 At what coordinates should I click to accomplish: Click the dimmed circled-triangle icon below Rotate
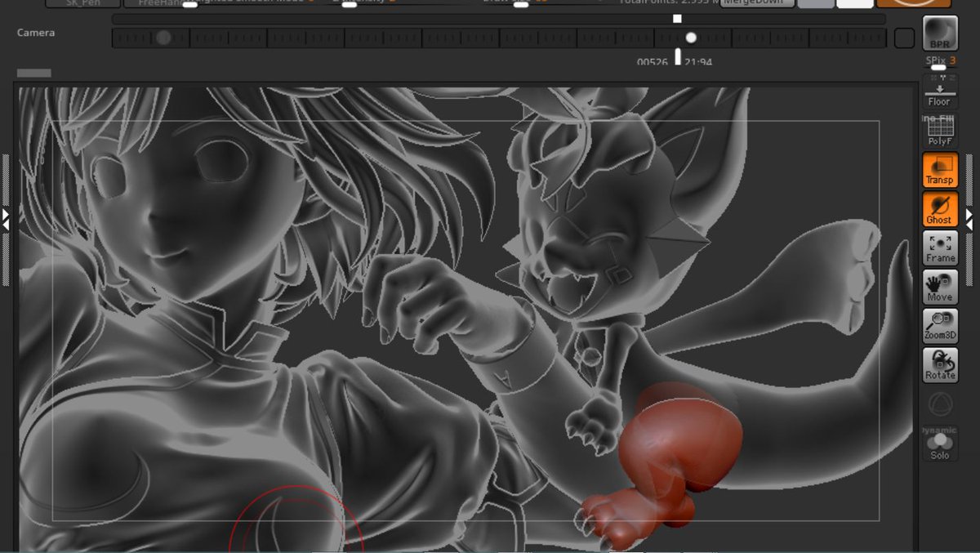(940, 404)
